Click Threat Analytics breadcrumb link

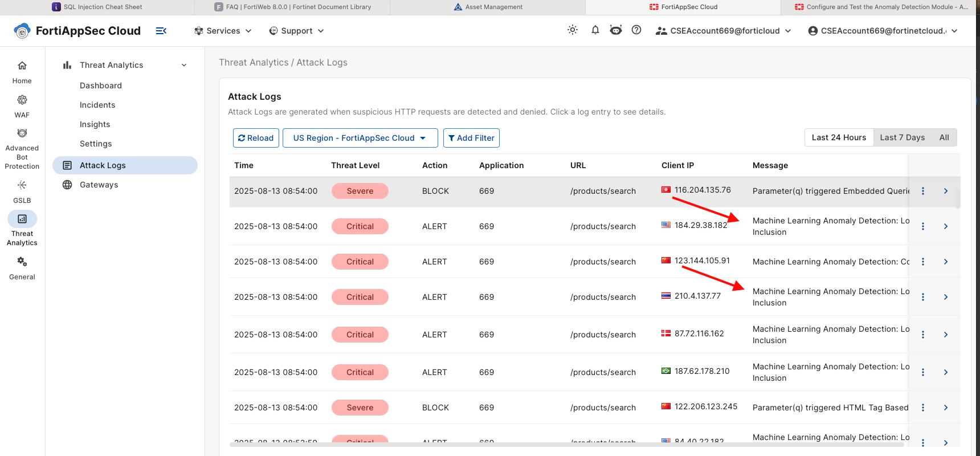254,63
